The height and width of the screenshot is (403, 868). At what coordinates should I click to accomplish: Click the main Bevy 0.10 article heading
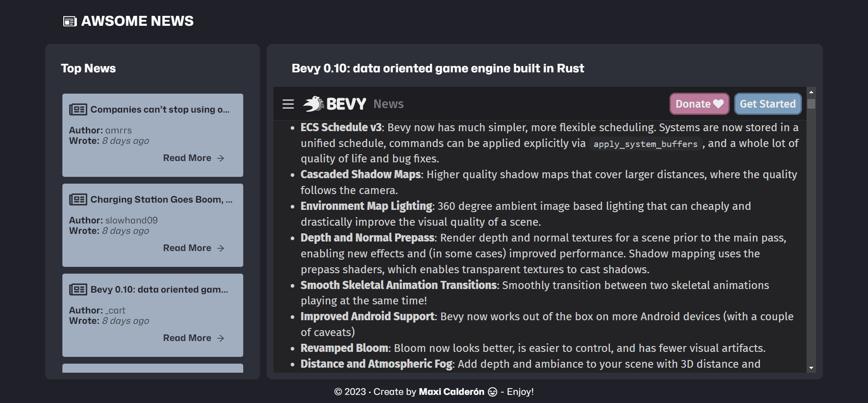point(438,68)
